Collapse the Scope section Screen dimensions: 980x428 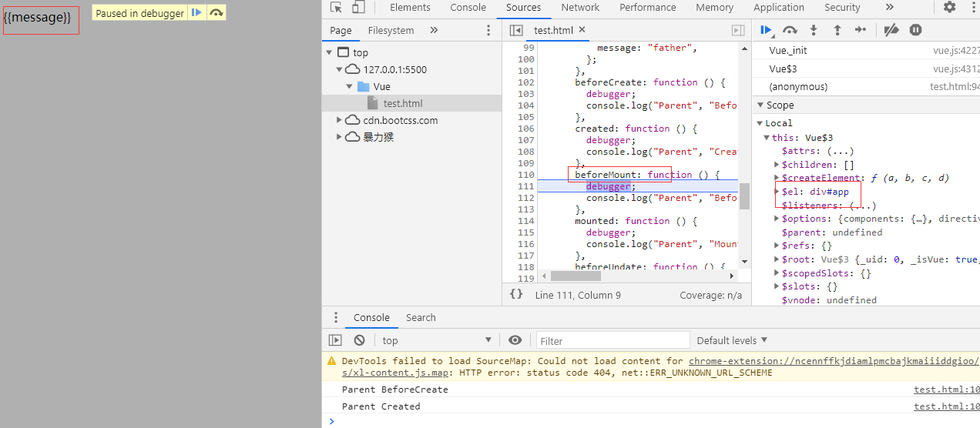(x=759, y=105)
